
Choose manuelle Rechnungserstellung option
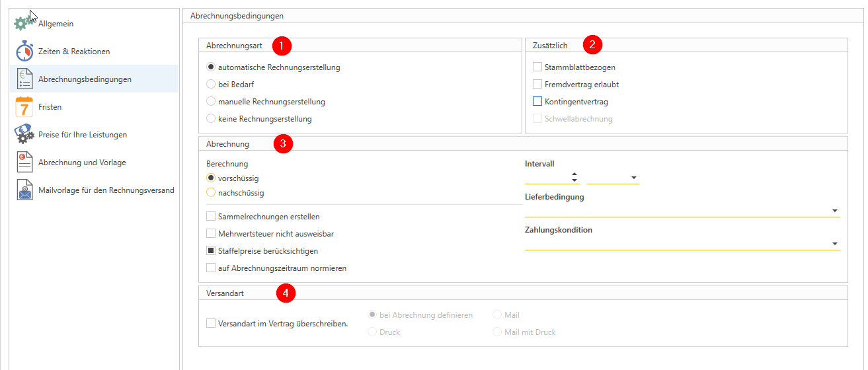pyautogui.click(x=211, y=102)
